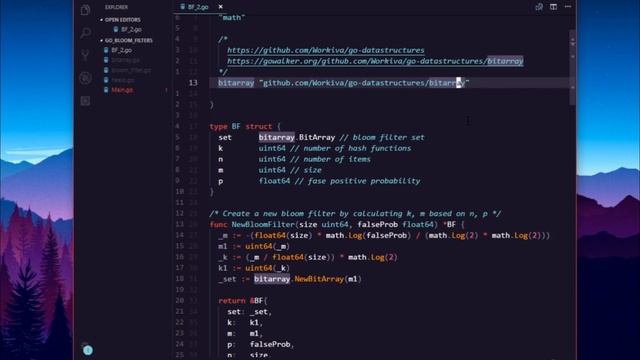Screen dimensions: 640x360
Task: Click line number 13 in the gutter
Action: point(193,83)
